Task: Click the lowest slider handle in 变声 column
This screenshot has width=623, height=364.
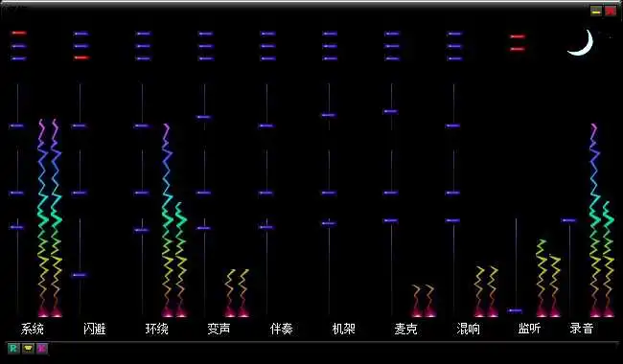Action: click(203, 228)
